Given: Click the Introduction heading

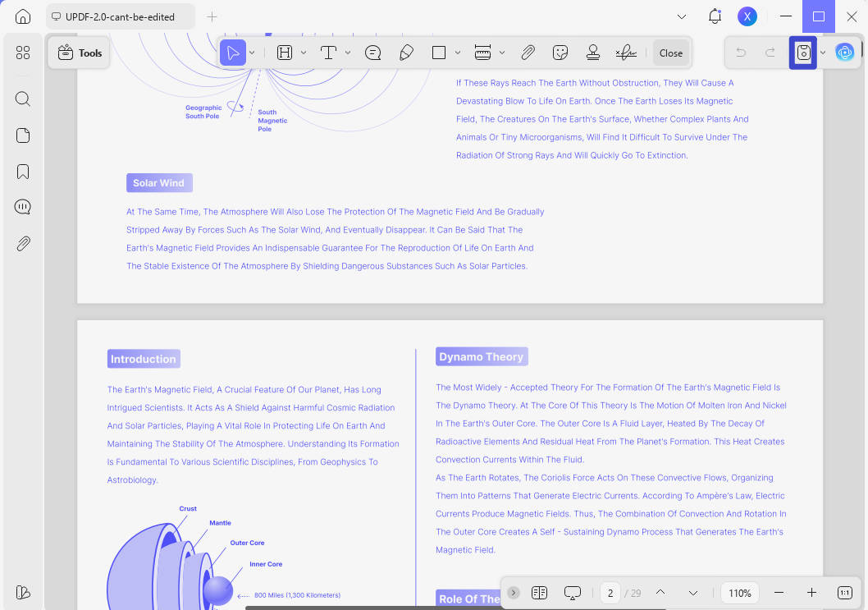Looking at the screenshot, I should pyautogui.click(x=144, y=359).
